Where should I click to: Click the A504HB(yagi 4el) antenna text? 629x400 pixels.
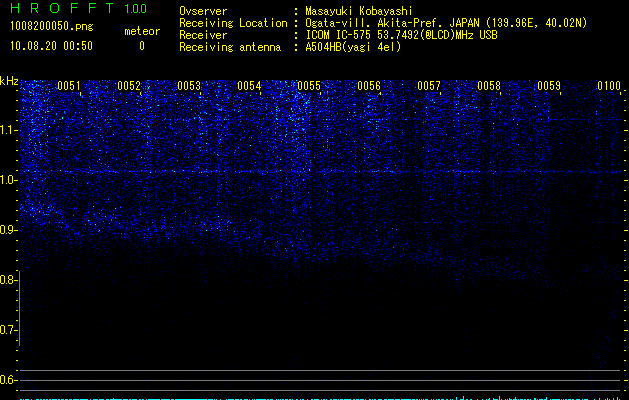pos(353,47)
